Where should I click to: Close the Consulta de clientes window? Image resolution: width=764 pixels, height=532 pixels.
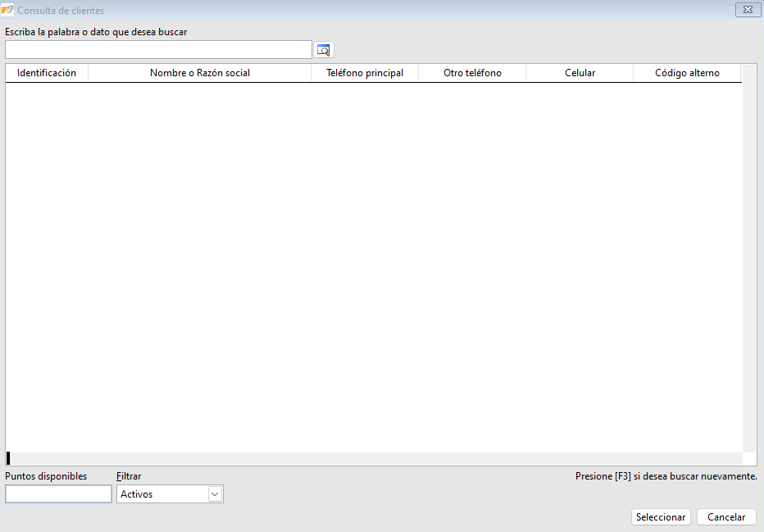click(746, 11)
